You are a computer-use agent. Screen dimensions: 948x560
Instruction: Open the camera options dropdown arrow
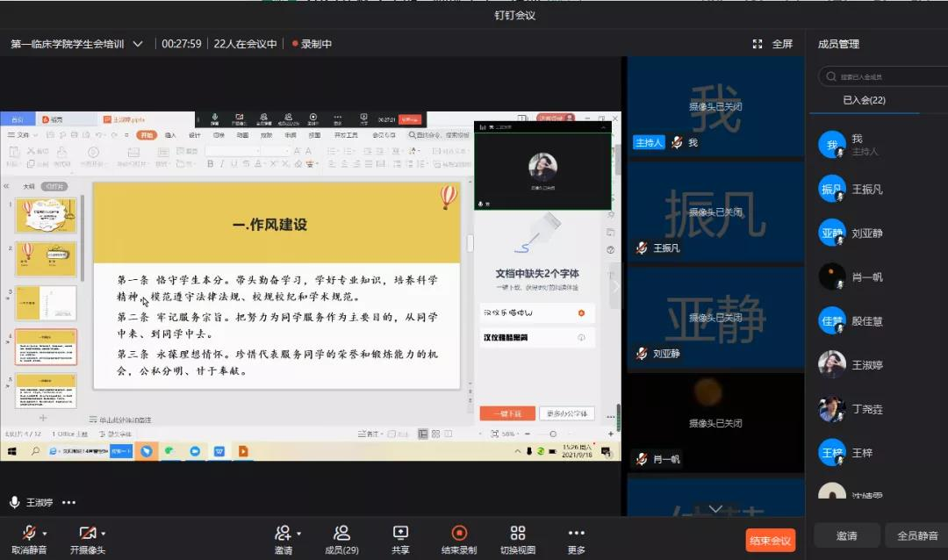tap(104, 534)
